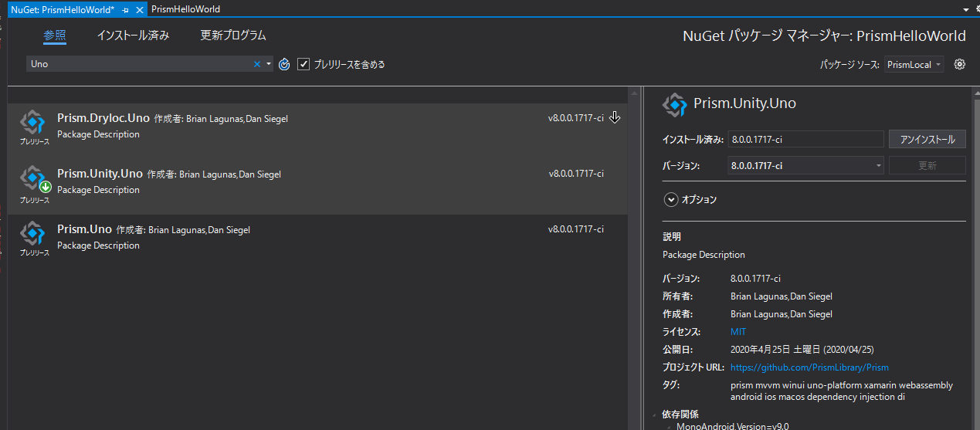This screenshot has height=430, width=980.
Task: Click the タグ tags text value
Action: (x=842, y=391)
